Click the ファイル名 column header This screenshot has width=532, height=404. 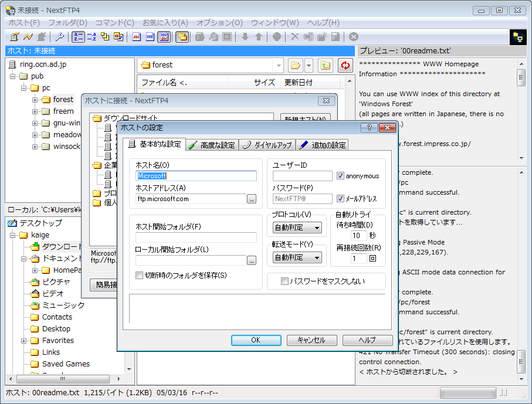(x=183, y=83)
